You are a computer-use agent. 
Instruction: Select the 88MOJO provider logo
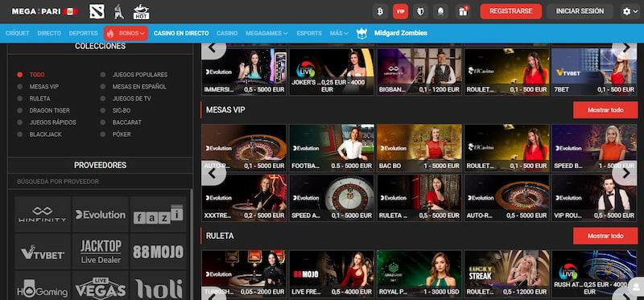click(158, 252)
